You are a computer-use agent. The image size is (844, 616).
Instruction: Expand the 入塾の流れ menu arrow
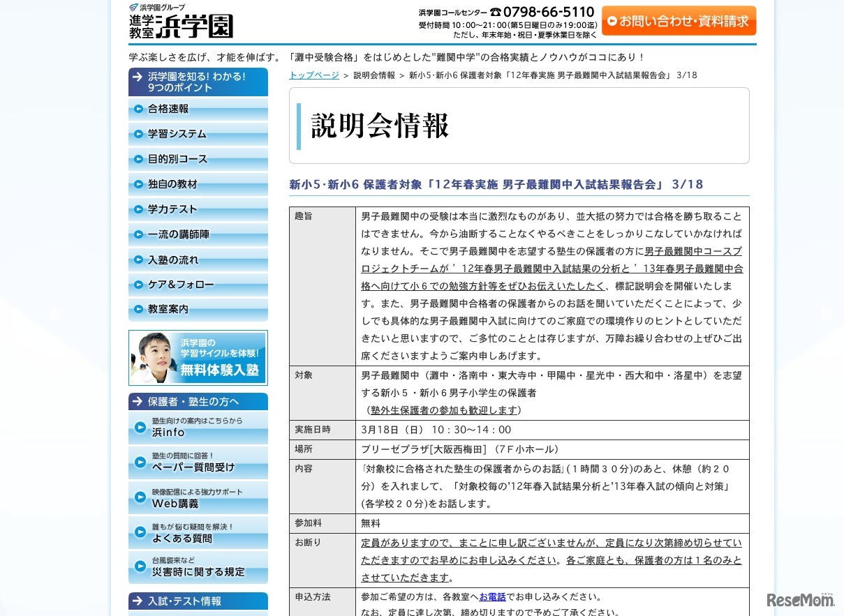[x=138, y=260]
